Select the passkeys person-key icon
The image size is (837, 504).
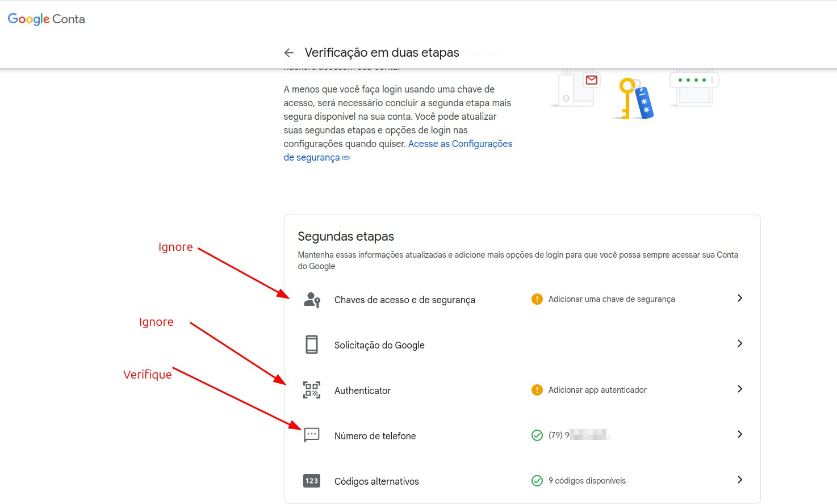(x=312, y=300)
